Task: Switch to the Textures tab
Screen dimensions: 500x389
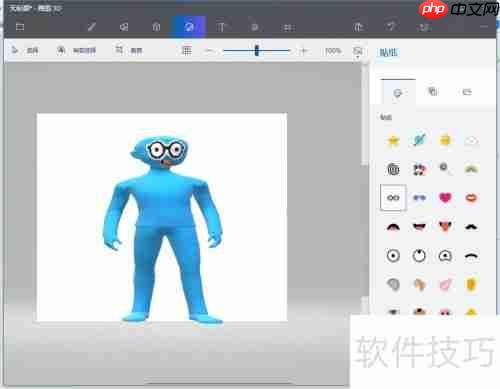Action: (433, 92)
